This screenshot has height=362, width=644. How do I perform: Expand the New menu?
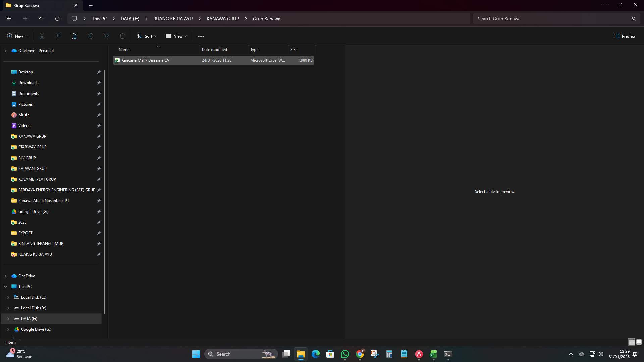pos(17,36)
